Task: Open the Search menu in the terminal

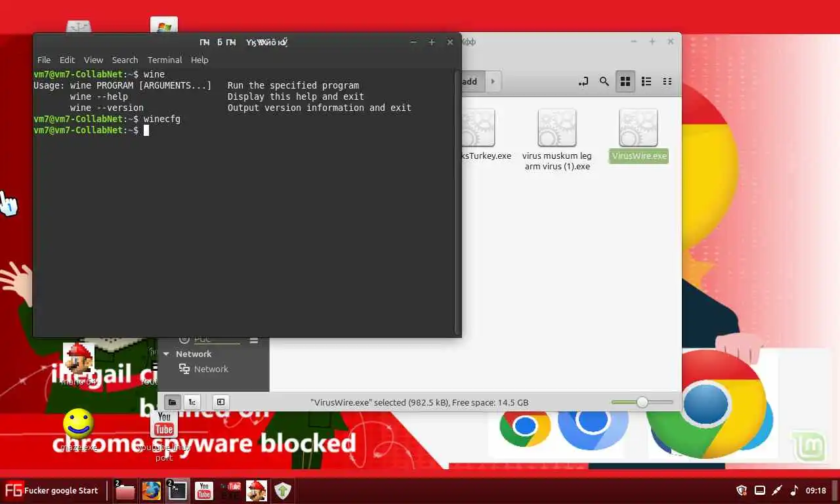Action: point(125,60)
